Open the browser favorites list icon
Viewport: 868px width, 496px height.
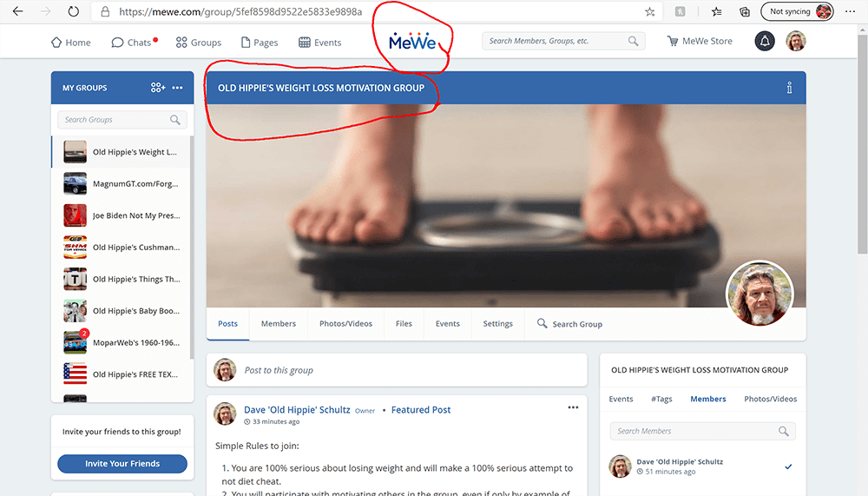click(716, 11)
